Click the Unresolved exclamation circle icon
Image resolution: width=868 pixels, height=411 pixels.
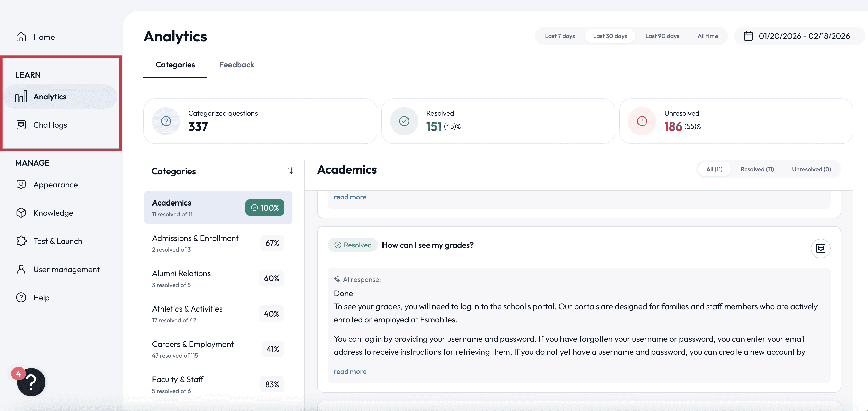point(642,121)
